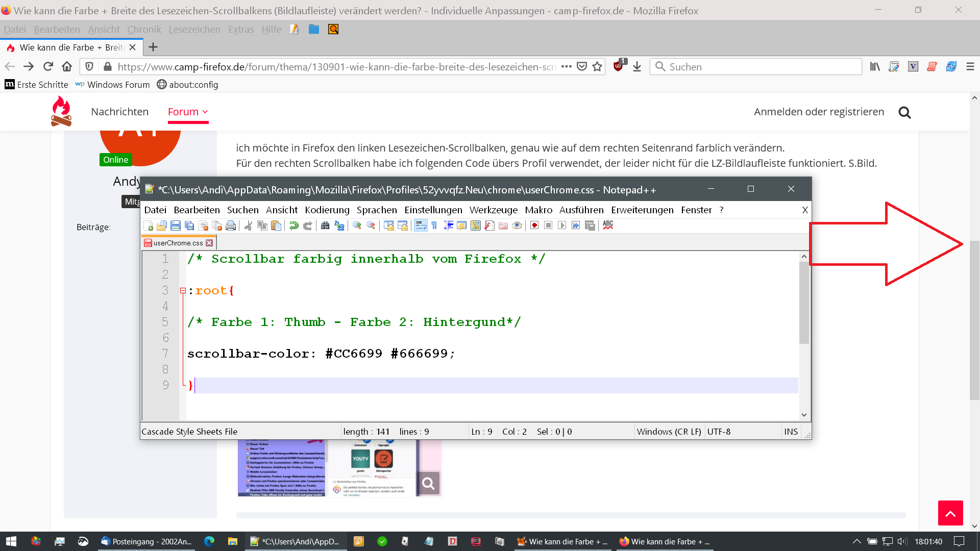Toggle show all characters pilcrow icon
The height and width of the screenshot is (551, 980).
pos(434,226)
